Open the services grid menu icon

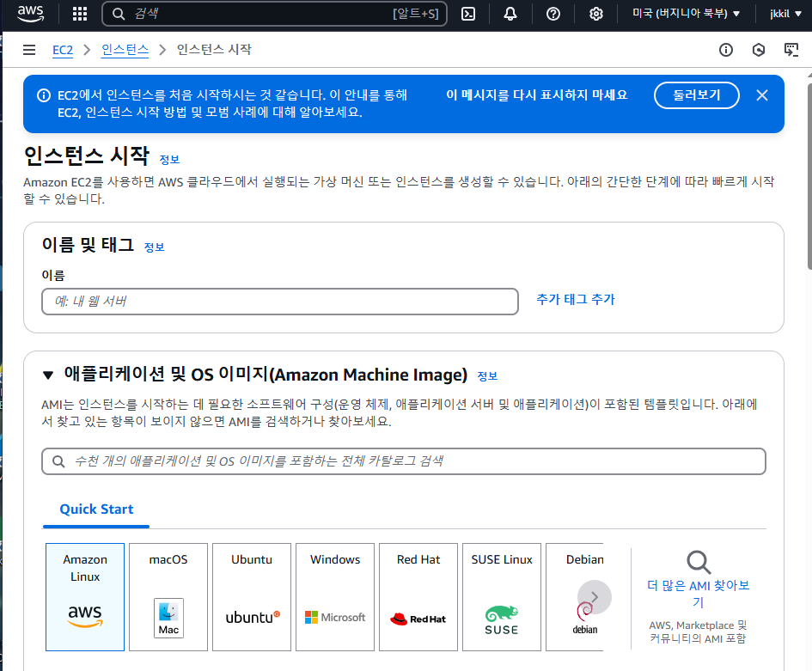pyautogui.click(x=80, y=14)
